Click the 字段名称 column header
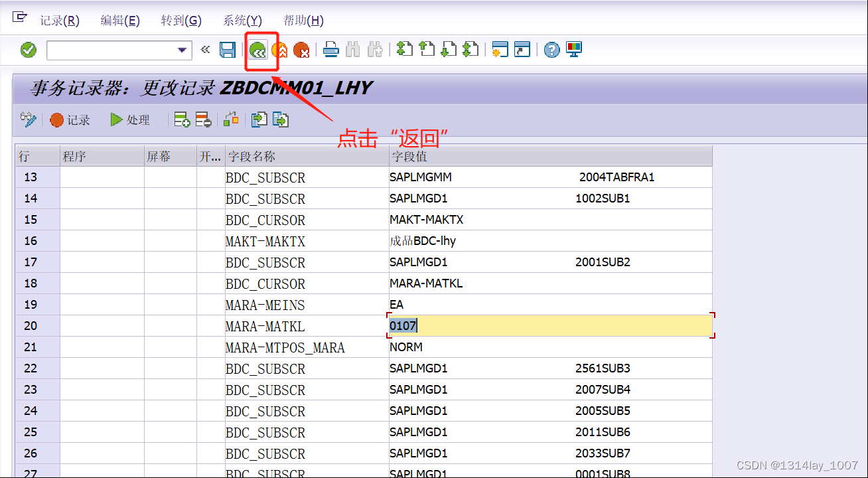This screenshot has height=478, width=868. tap(307, 157)
